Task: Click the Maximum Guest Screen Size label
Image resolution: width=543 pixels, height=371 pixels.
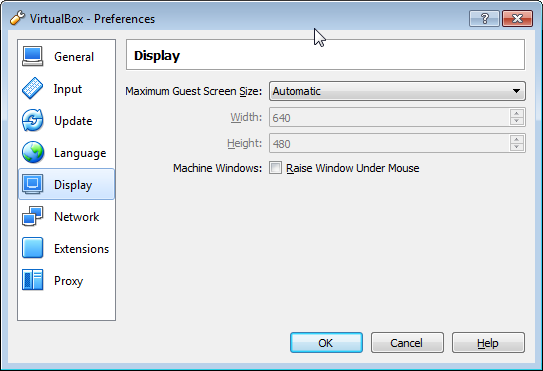Action: click(194, 91)
